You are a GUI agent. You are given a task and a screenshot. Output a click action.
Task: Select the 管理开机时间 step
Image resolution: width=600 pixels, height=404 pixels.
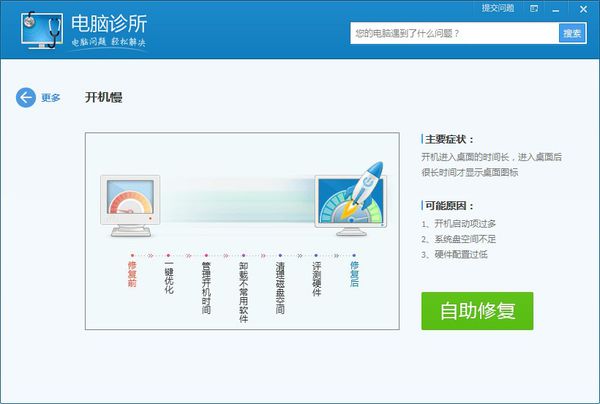point(206,287)
